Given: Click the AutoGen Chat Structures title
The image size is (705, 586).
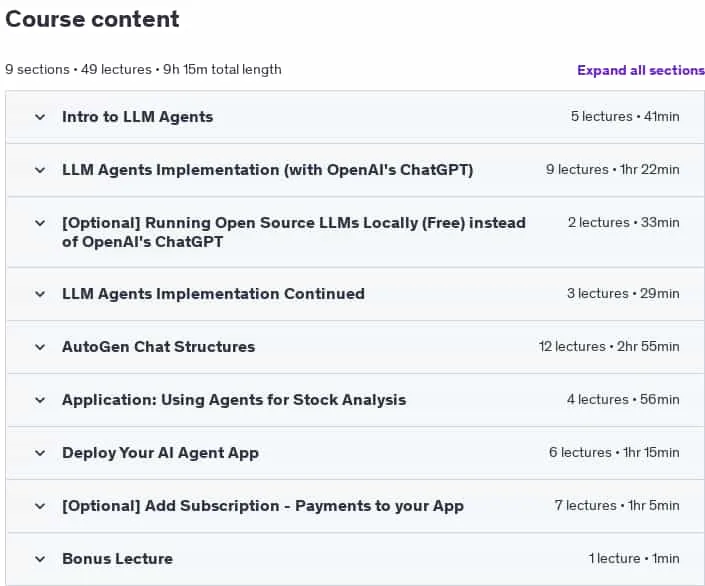Looking at the screenshot, I should [x=159, y=347].
